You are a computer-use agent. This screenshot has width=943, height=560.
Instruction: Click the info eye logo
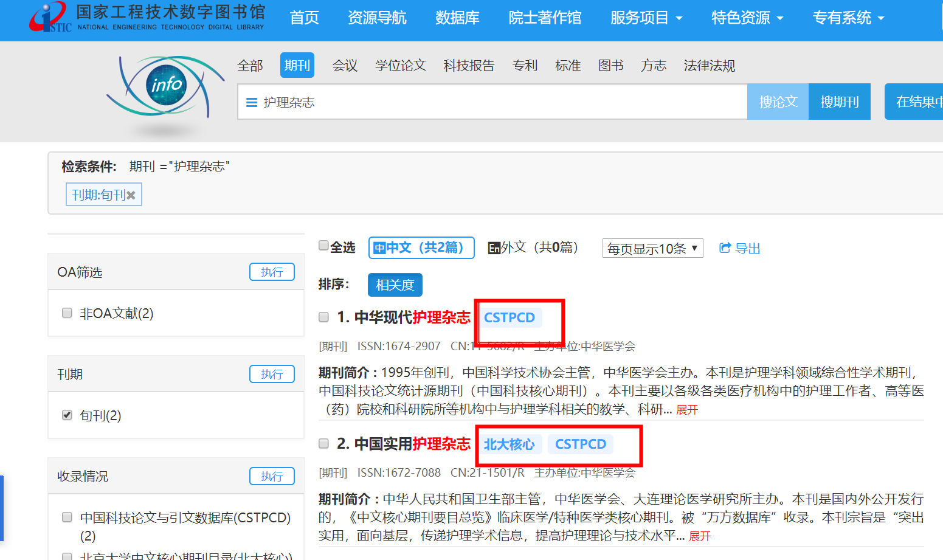click(x=165, y=86)
